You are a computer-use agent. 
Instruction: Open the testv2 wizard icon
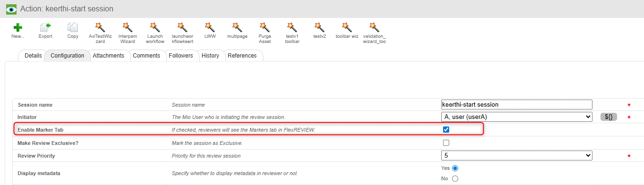click(x=320, y=27)
